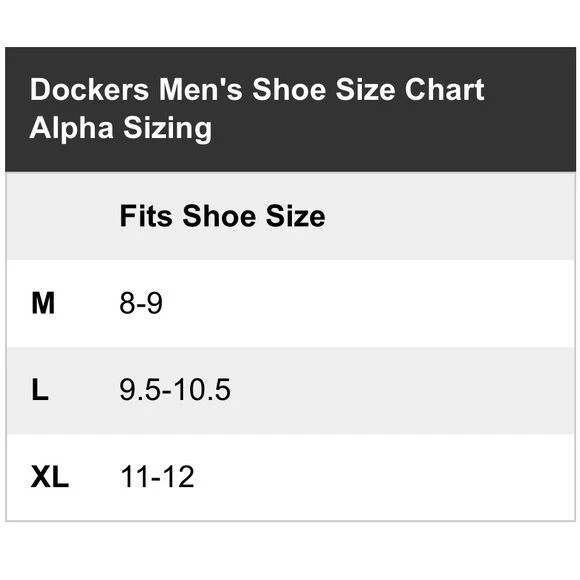
Task: Select the word Sizing in the header
Action: (168, 129)
